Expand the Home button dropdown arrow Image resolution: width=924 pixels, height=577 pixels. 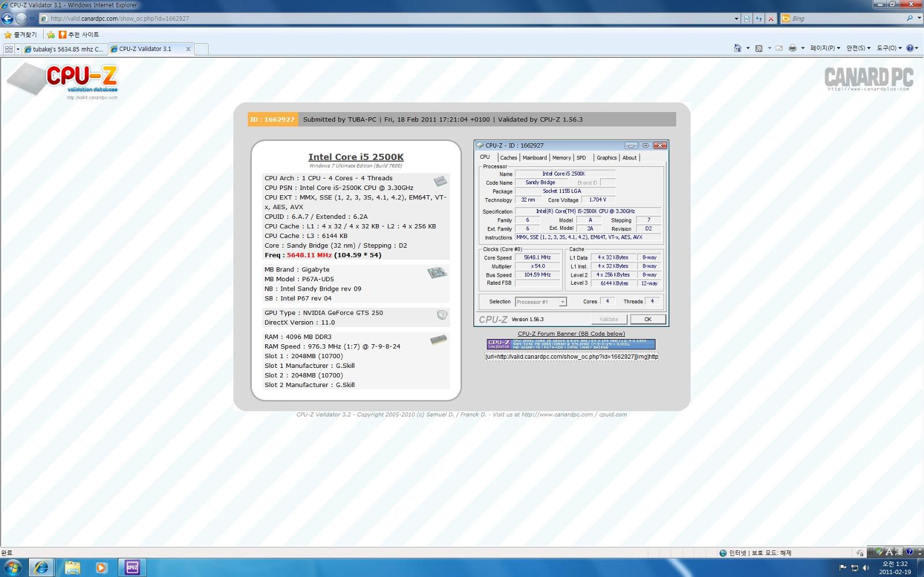pos(748,48)
